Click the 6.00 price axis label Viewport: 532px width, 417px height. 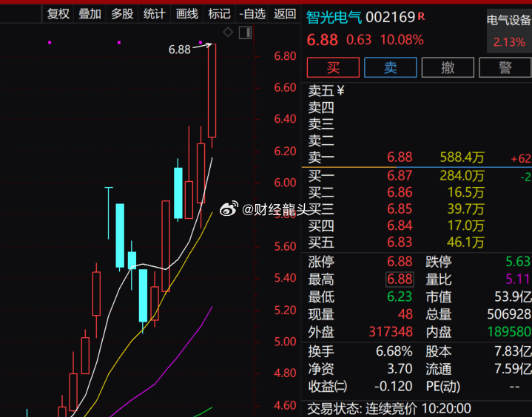[285, 183]
